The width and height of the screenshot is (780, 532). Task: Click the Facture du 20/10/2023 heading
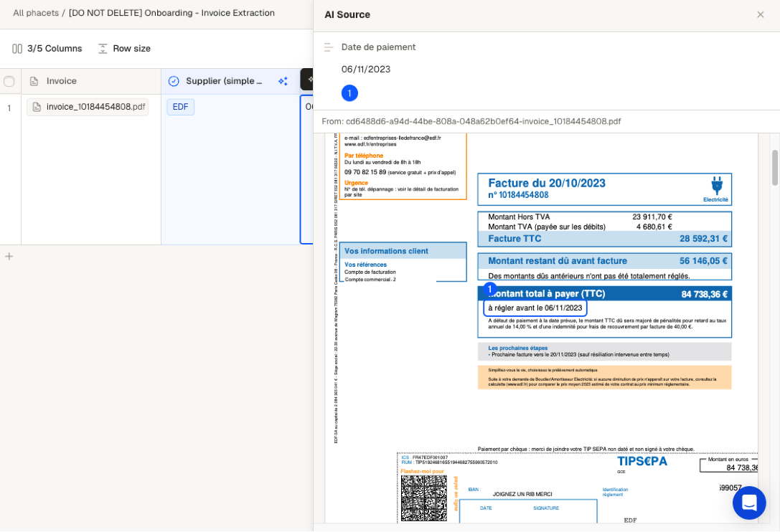point(547,183)
